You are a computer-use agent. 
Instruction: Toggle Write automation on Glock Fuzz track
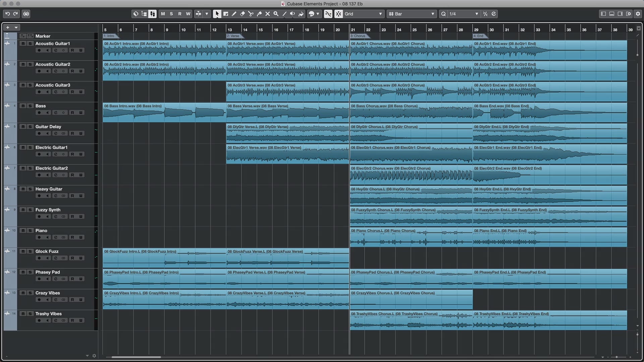81,258
